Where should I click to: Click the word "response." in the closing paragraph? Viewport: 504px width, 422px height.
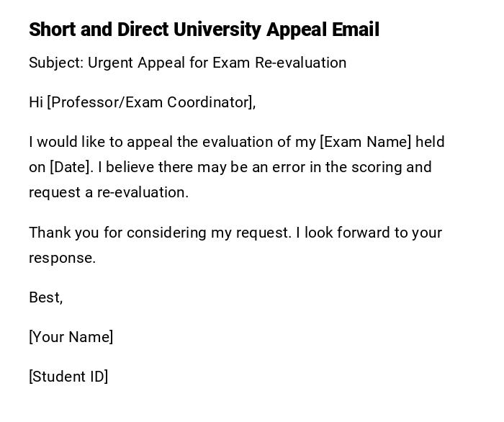coord(62,258)
